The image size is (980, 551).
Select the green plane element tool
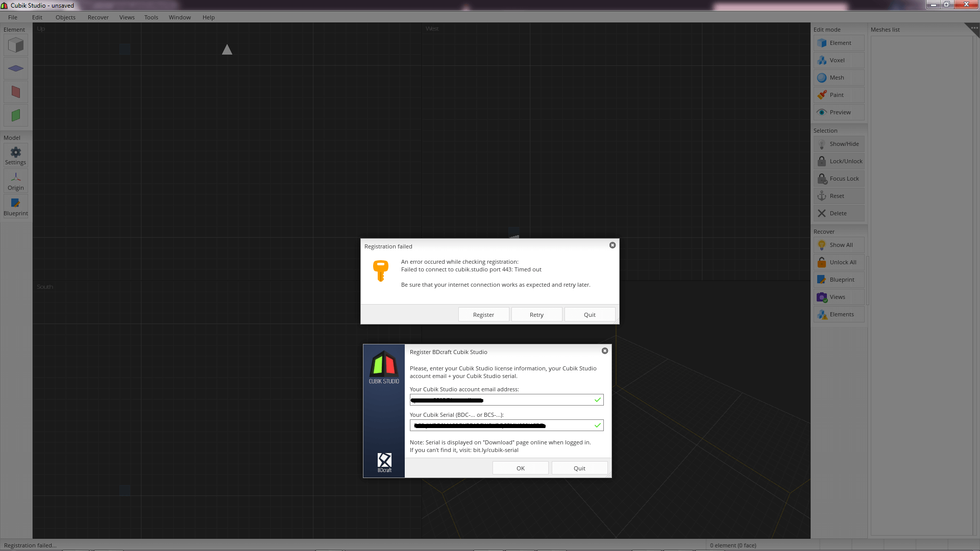click(x=16, y=115)
